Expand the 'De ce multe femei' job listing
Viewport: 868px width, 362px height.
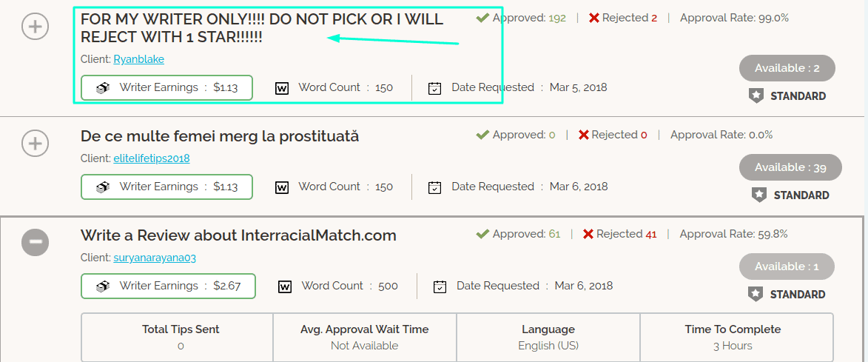[35, 144]
